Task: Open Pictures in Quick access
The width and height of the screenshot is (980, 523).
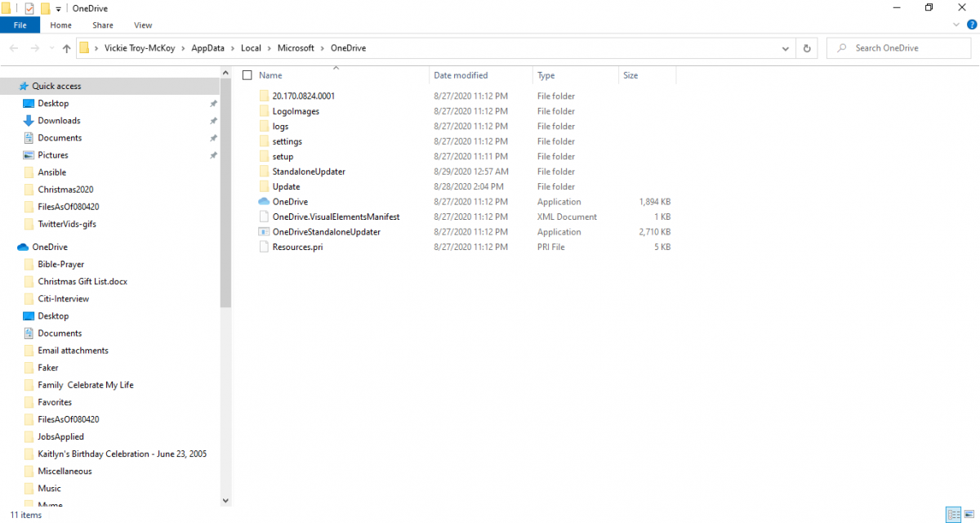Action: tap(53, 155)
